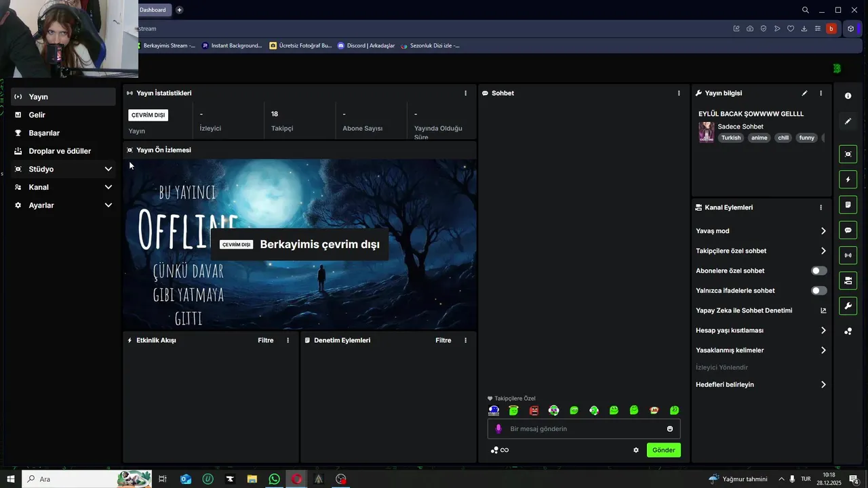This screenshot has height=488, width=868.
Task: Edit stream info with pencil icon
Action: (804, 93)
